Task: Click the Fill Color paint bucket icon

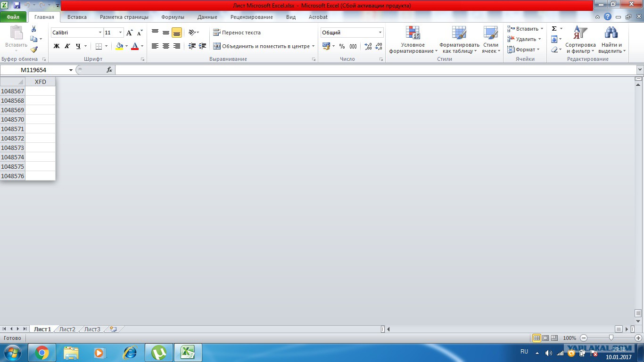Action: click(x=119, y=46)
